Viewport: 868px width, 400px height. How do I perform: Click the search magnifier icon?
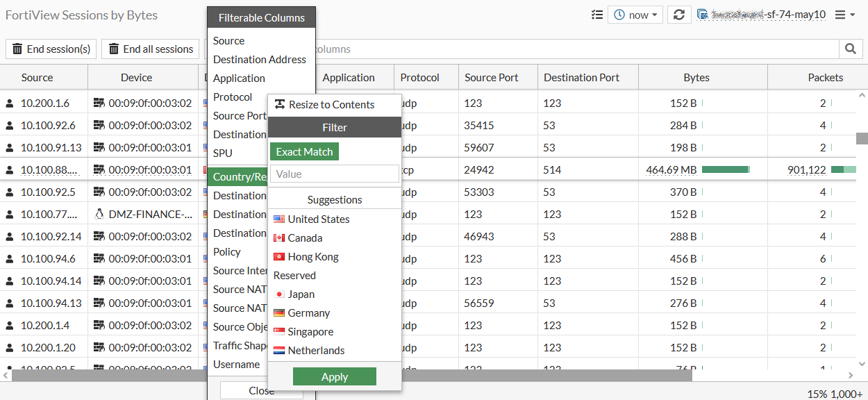tap(852, 49)
